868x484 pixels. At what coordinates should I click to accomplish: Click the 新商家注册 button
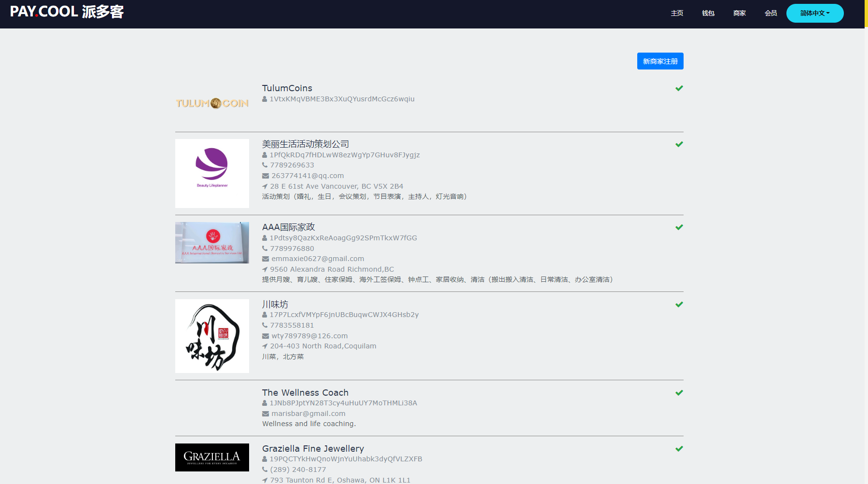(x=660, y=61)
